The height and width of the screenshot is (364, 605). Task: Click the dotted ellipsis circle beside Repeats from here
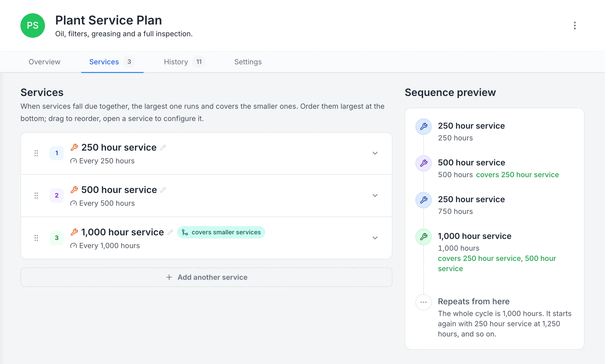tap(424, 302)
